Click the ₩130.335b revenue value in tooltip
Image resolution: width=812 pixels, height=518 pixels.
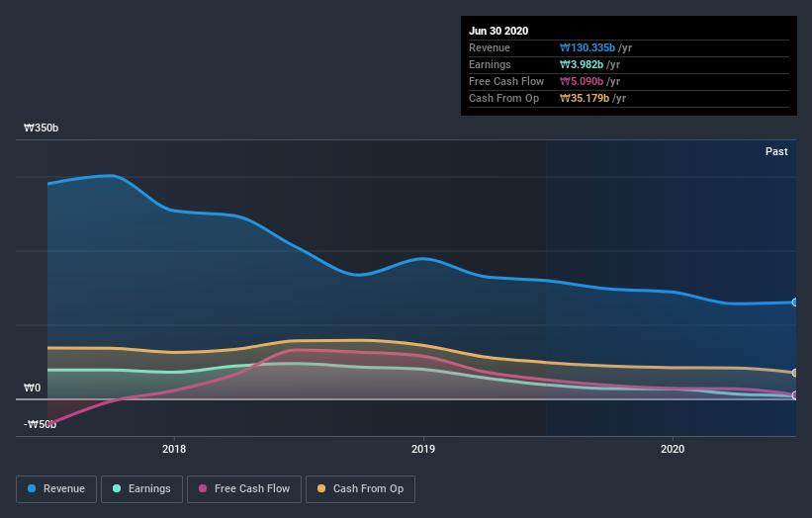[x=587, y=47]
